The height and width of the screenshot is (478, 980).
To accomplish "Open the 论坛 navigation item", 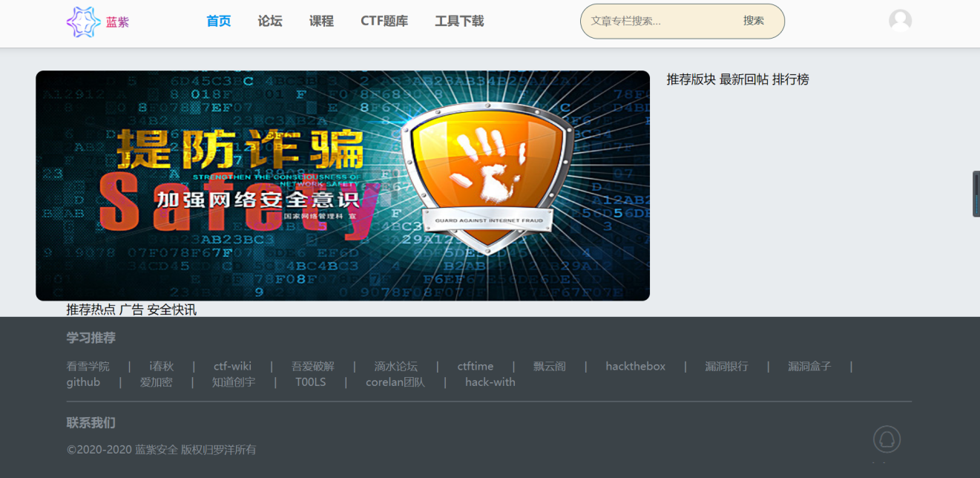I will point(270,21).
